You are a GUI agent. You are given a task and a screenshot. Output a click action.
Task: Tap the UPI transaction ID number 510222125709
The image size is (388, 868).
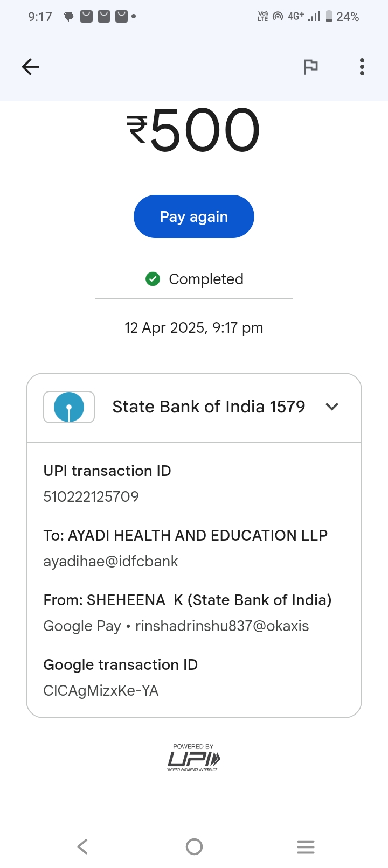[91, 496]
